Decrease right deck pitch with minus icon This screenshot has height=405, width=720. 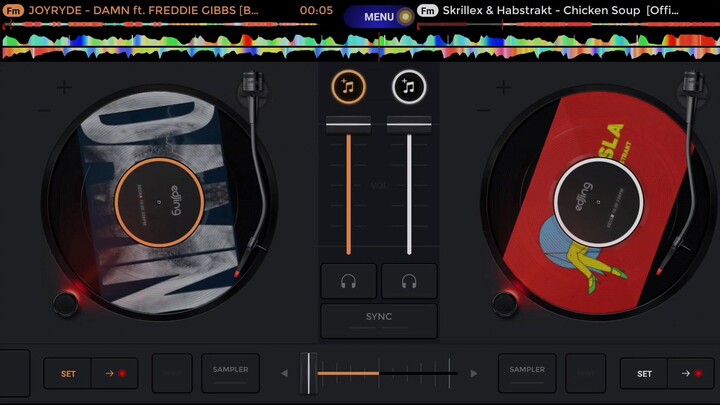tap(484, 110)
